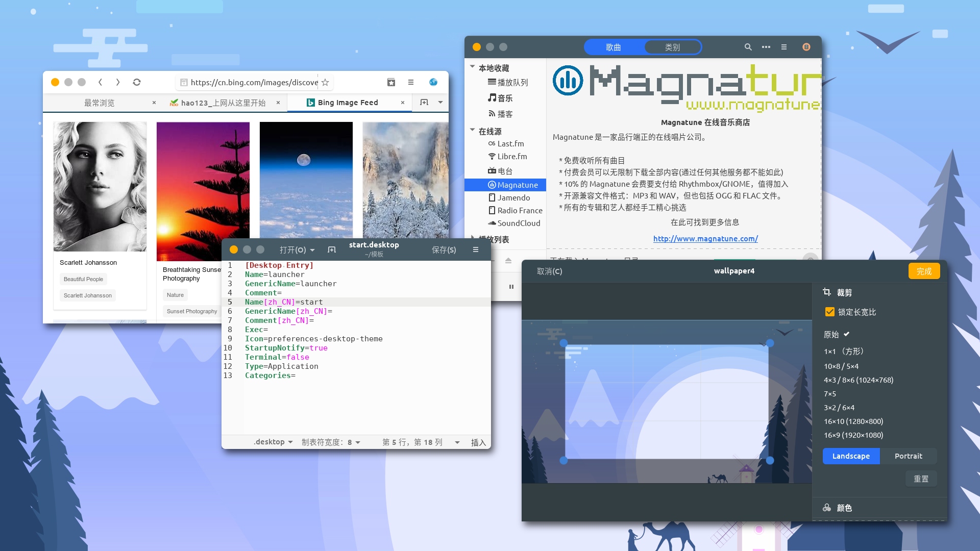Close the Bing Image Feed tab
Image resolution: width=980 pixels, height=551 pixels.
click(403, 103)
